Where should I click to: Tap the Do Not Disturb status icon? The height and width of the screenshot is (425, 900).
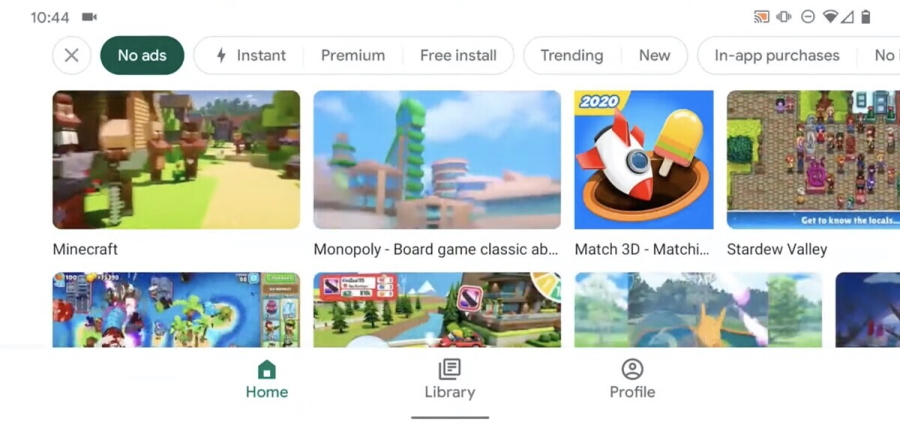coord(808,17)
